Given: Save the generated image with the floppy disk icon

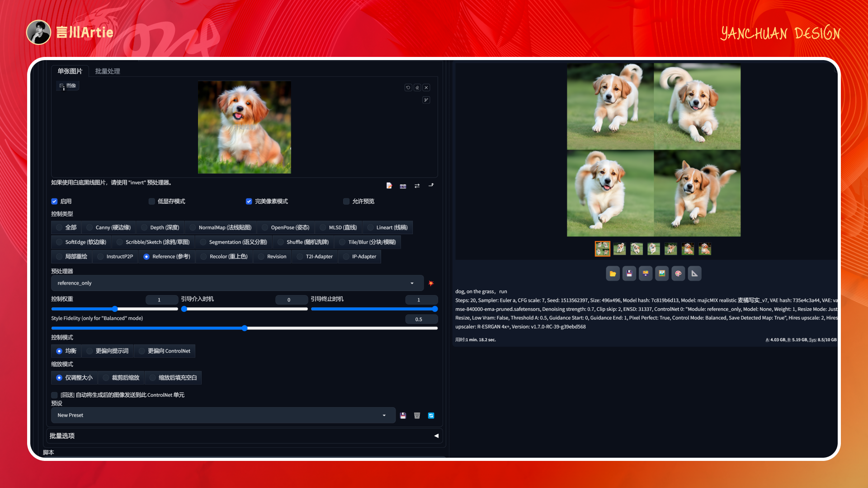Looking at the screenshot, I should tap(629, 273).
